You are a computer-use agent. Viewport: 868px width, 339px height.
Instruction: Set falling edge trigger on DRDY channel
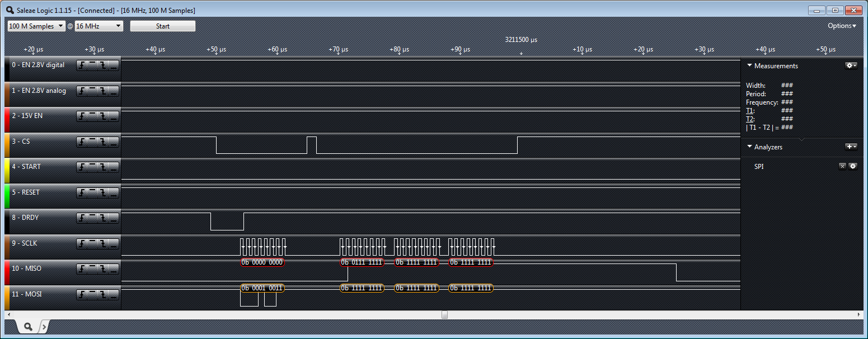(x=104, y=218)
